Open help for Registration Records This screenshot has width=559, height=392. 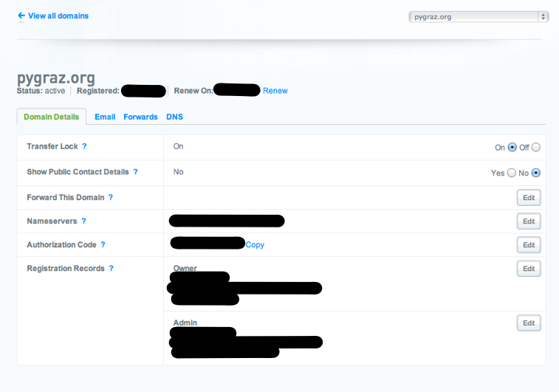[x=112, y=268]
